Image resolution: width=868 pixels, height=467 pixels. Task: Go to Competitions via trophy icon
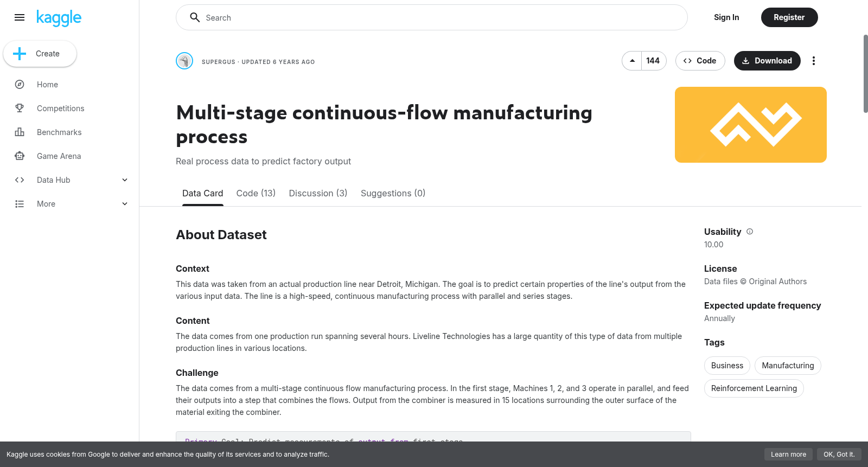[x=20, y=108]
